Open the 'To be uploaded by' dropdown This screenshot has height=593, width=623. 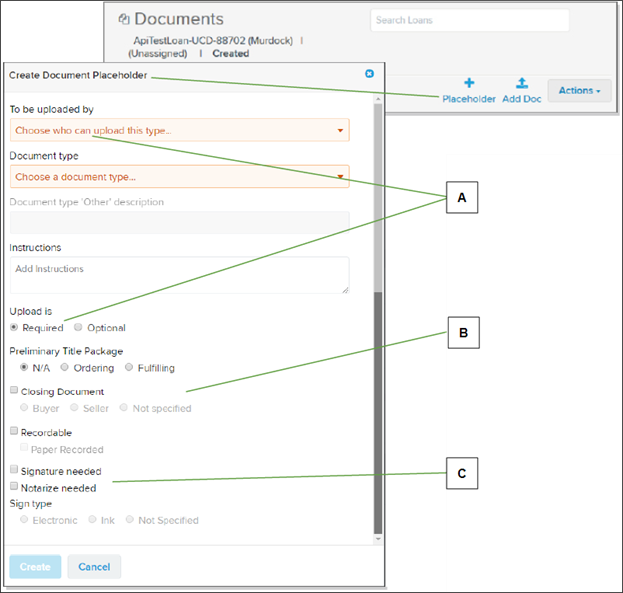[x=180, y=130]
